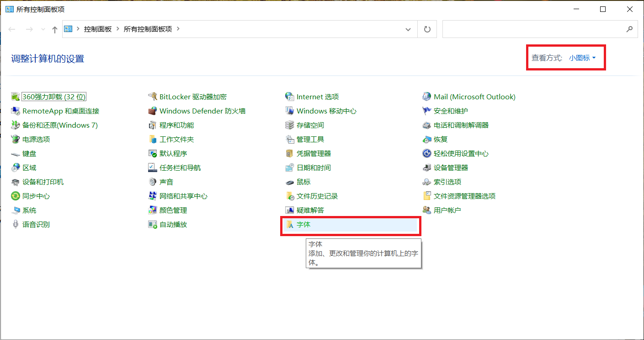This screenshot has height=340, width=644.
Task: Open the 安全和维护 link
Action: pos(451,111)
